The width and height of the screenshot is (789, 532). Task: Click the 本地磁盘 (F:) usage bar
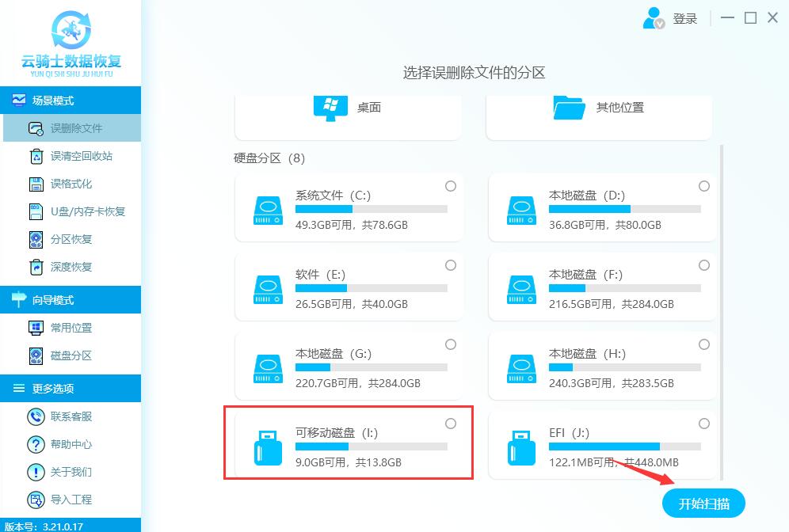(624, 289)
